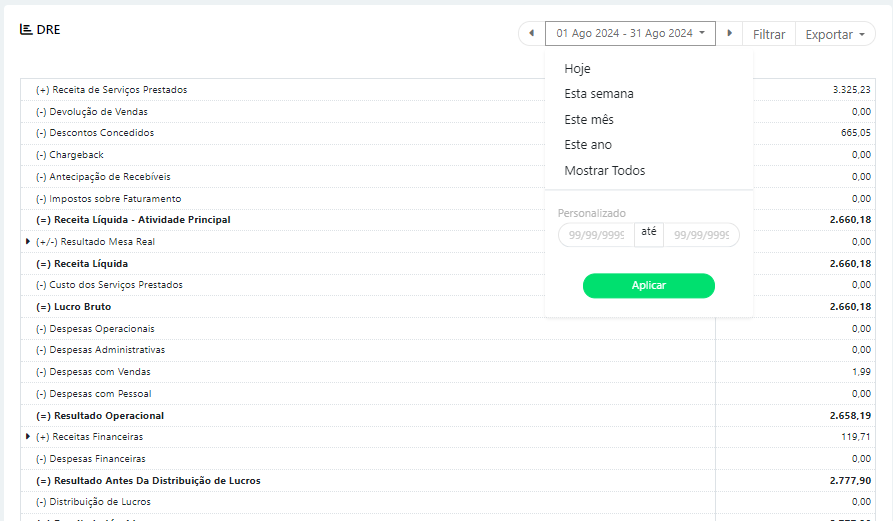Expand the Resultado Mesa Real row
This screenshot has width=893, height=521.
click(28, 241)
